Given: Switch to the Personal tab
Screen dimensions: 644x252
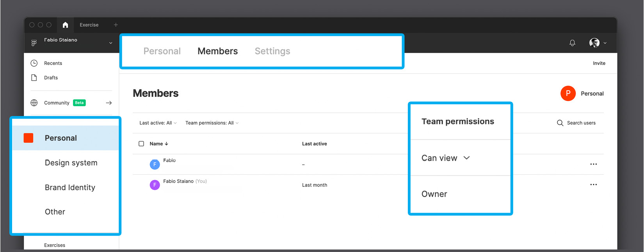Looking at the screenshot, I should click(162, 51).
